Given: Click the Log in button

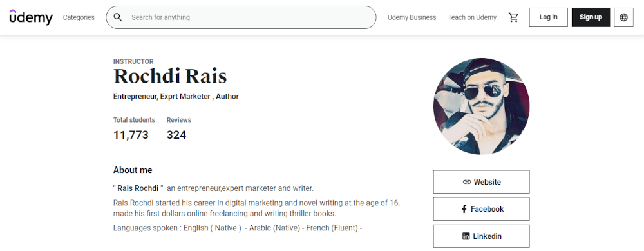Looking at the screenshot, I should [548, 17].
